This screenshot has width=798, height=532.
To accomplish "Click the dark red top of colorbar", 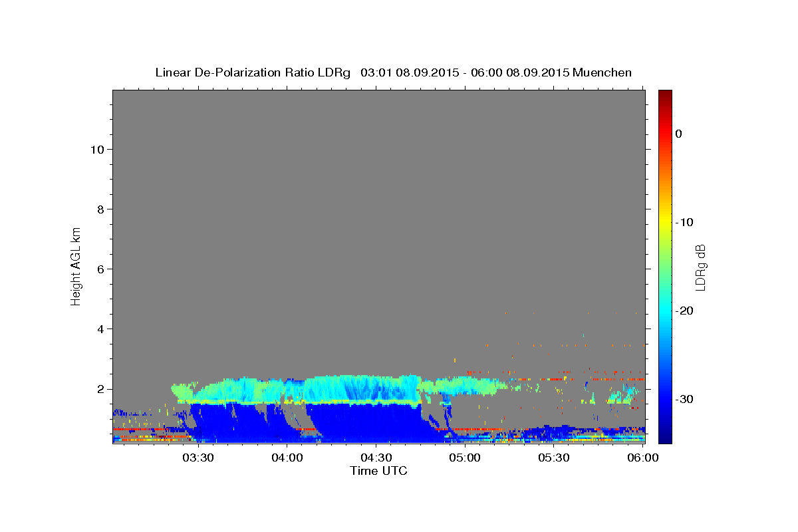I will pos(665,96).
